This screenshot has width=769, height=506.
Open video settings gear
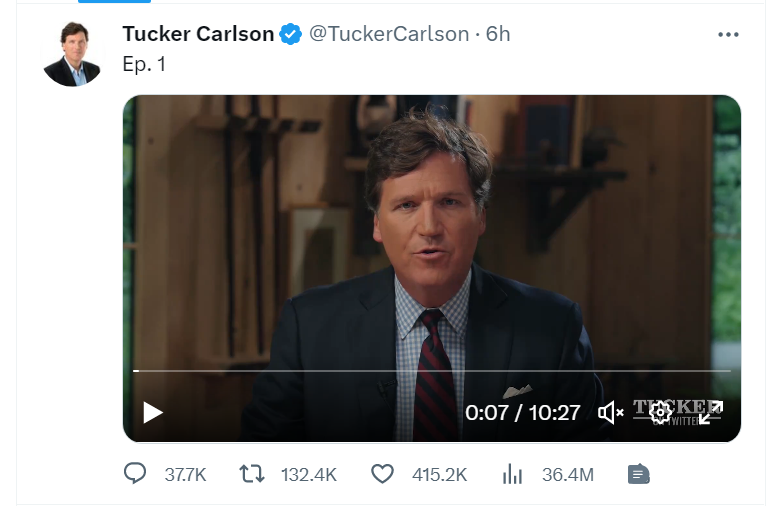[x=661, y=412]
